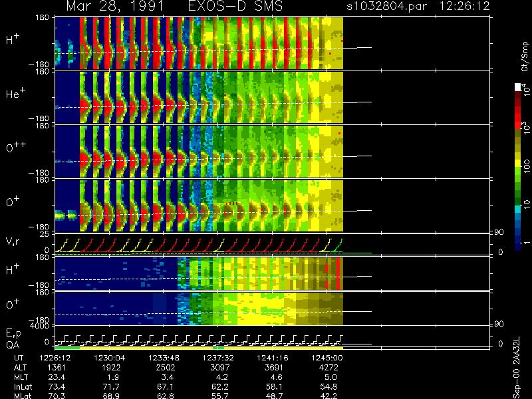532x399 pixels.
Task: Click the "UT" row header
Action: (19, 358)
